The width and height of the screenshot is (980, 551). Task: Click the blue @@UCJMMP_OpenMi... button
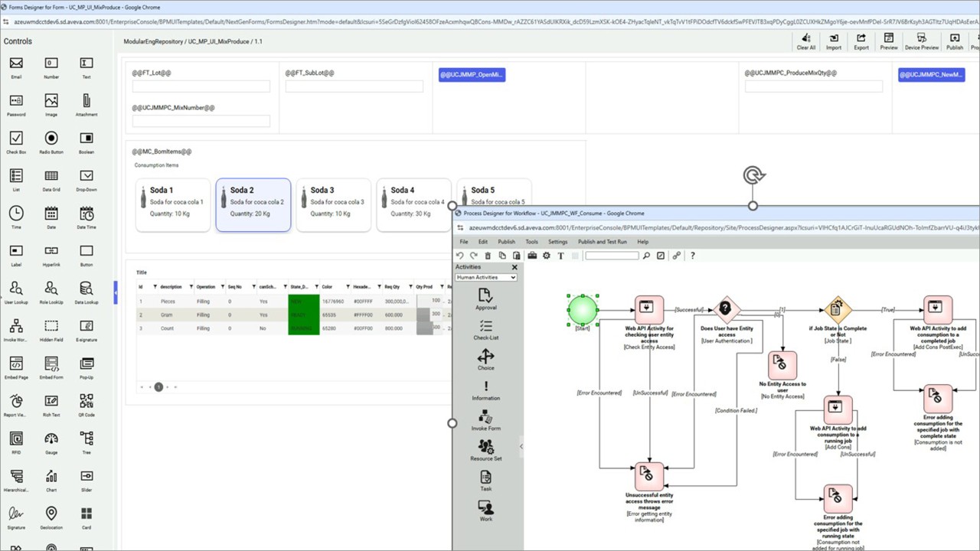(472, 75)
